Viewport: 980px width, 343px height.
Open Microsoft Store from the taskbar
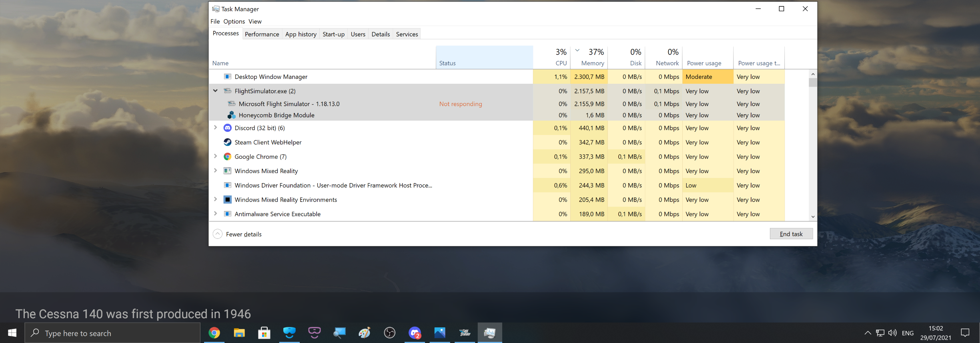264,333
